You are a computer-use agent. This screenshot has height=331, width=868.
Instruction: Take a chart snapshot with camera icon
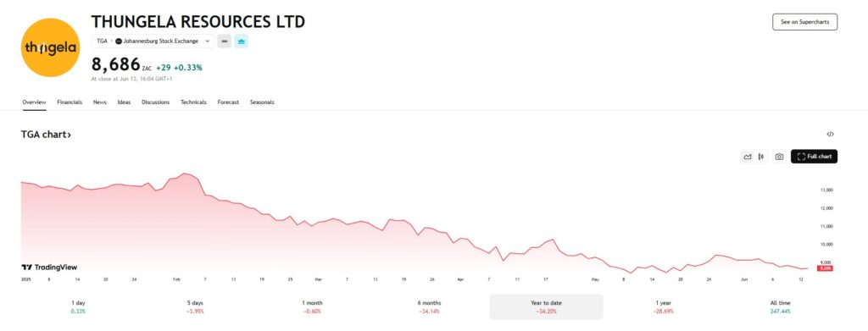pyautogui.click(x=780, y=157)
